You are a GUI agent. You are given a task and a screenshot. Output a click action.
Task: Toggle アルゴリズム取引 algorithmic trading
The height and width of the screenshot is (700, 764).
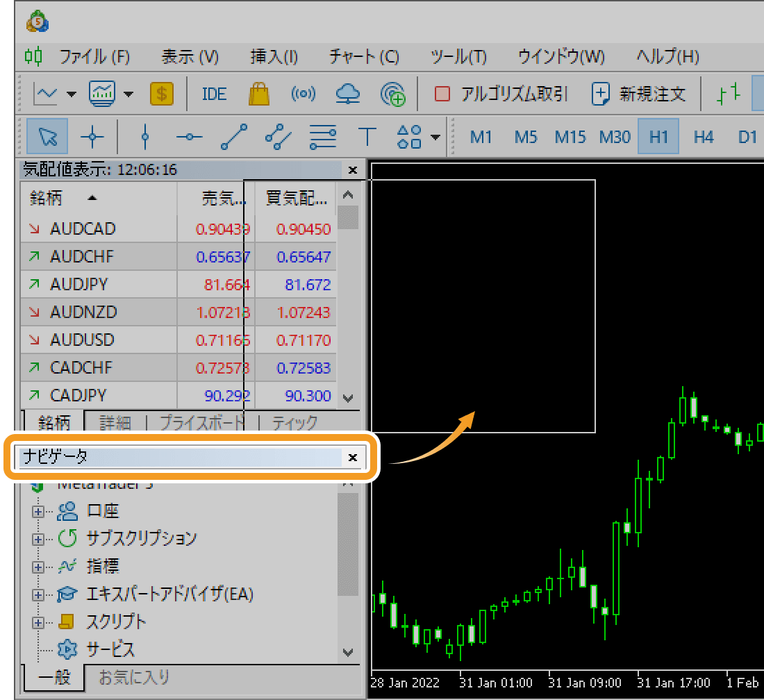pos(500,94)
